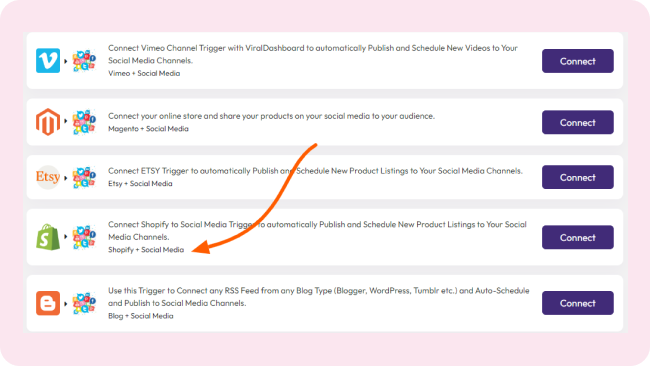This screenshot has width=650, height=366.
Task: Connect the Vimeo + Social Media integration
Action: coord(577,61)
